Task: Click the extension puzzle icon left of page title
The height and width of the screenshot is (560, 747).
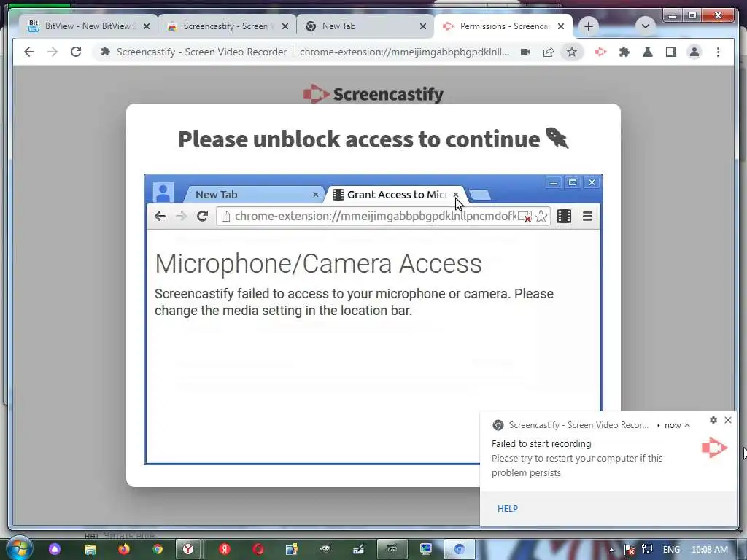Action: pyautogui.click(x=106, y=52)
